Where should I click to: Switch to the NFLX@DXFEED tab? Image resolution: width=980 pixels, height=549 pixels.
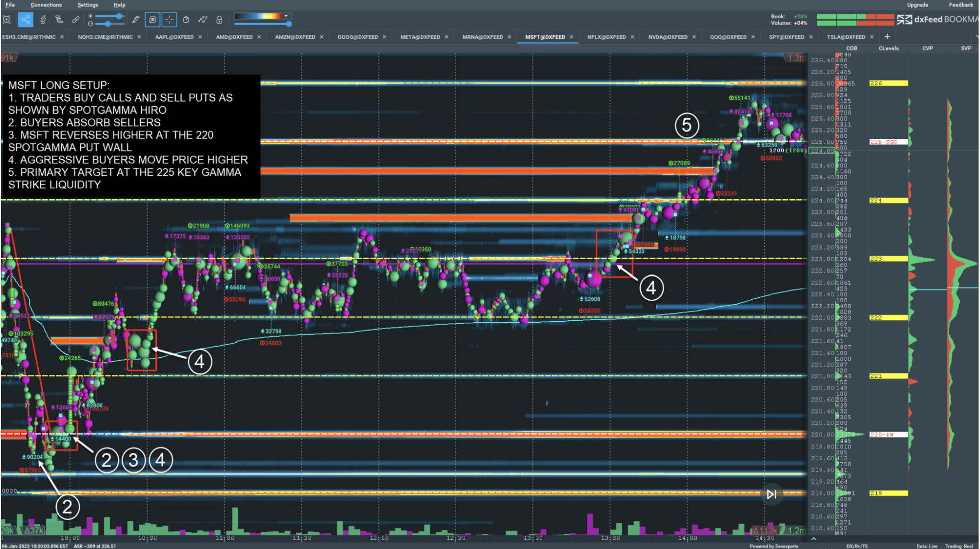(607, 37)
